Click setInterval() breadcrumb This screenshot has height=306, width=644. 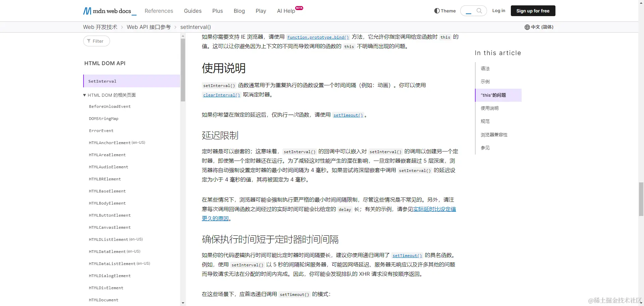(196, 27)
